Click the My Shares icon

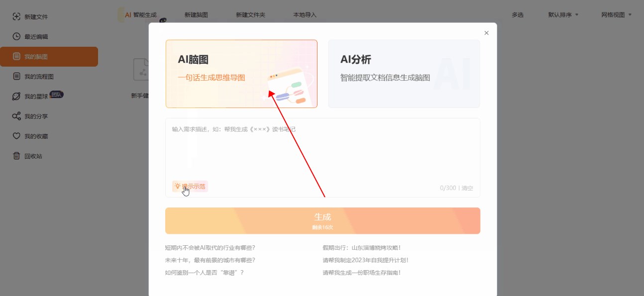click(16, 116)
